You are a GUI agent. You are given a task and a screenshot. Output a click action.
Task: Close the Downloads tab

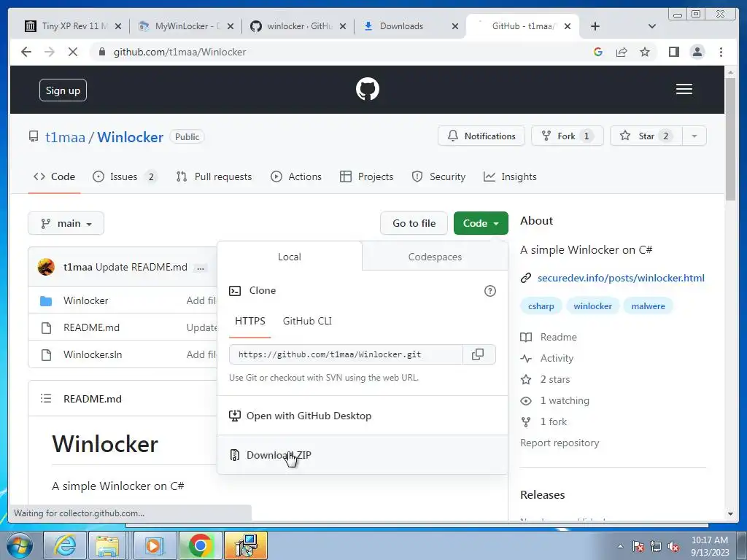pos(455,26)
